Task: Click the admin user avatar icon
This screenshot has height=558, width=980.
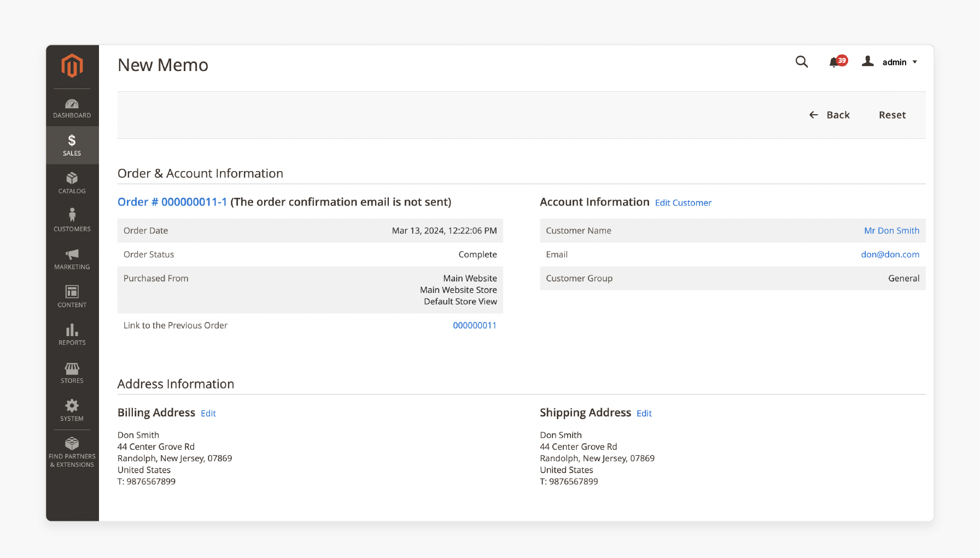Action: (x=868, y=61)
